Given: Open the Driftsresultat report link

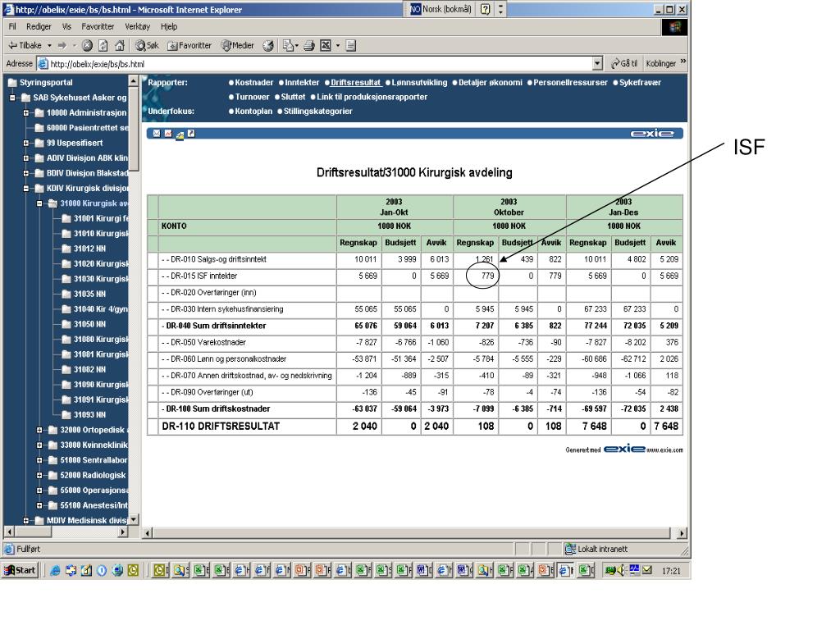Looking at the screenshot, I should [x=356, y=83].
